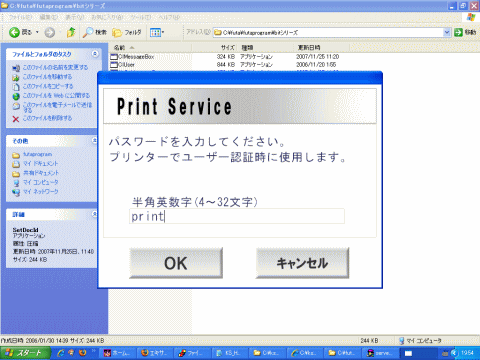Expand the address bar dropdown arrow
The image size is (480, 360).
447,32
